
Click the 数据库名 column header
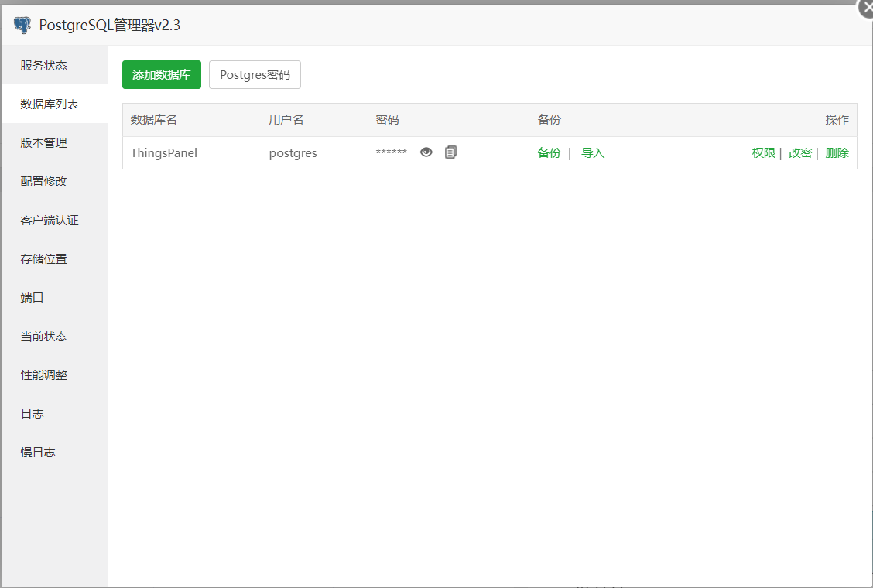point(154,120)
